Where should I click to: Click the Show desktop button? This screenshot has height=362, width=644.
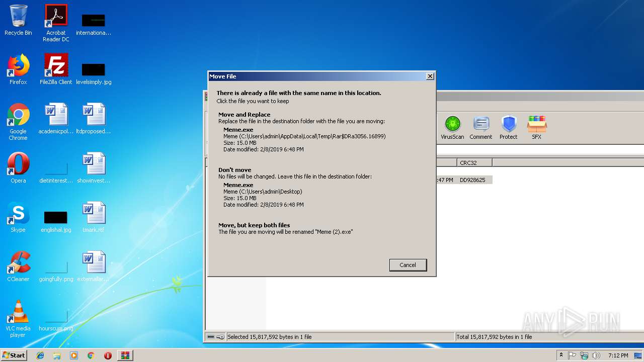(x=638, y=355)
